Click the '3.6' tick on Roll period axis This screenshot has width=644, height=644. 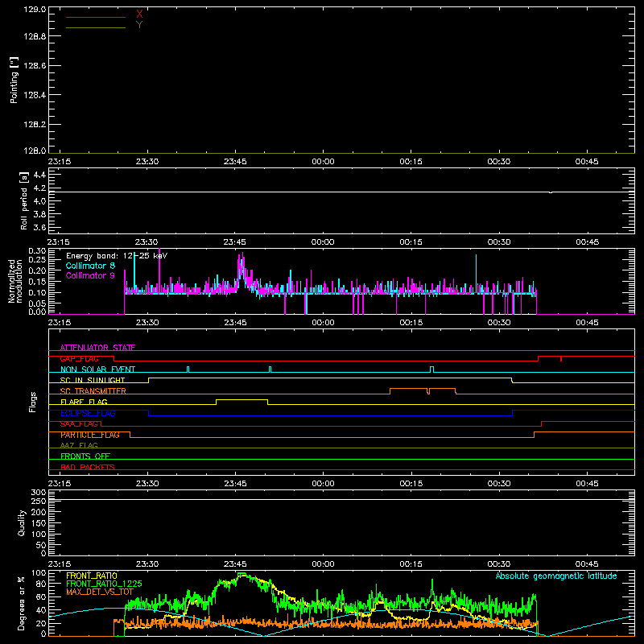(x=39, y=227)
